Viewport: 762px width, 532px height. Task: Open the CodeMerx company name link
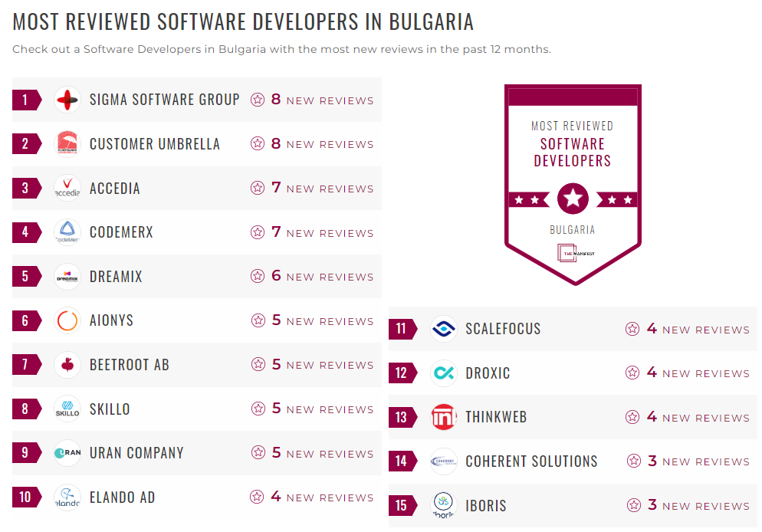[x=121, y=232]
